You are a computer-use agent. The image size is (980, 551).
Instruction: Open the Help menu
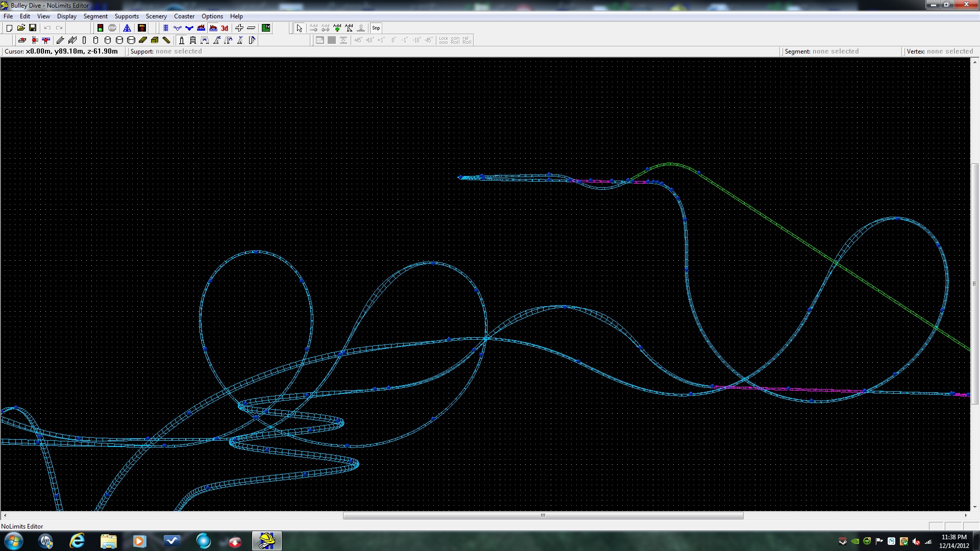pyautogui.click(x=236, y=16)
